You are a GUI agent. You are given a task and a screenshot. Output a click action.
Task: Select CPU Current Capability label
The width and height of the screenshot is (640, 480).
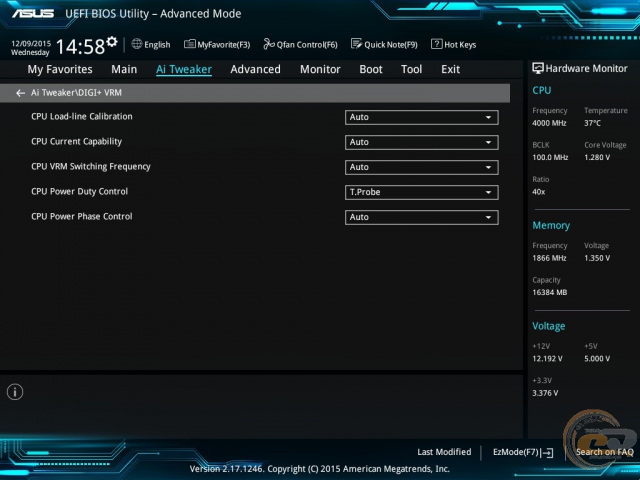click(76, 142)
